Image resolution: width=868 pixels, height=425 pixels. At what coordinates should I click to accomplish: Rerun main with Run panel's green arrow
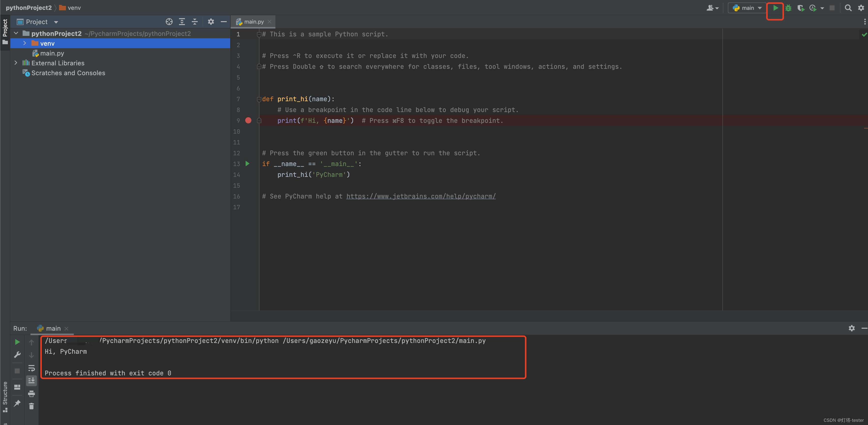click(x=17, y=342)
